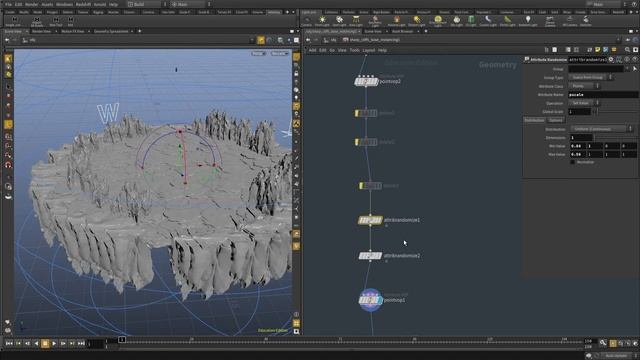Open network editor Layout menu
This screenshot has height=360, width=640.
click(369, 50)
